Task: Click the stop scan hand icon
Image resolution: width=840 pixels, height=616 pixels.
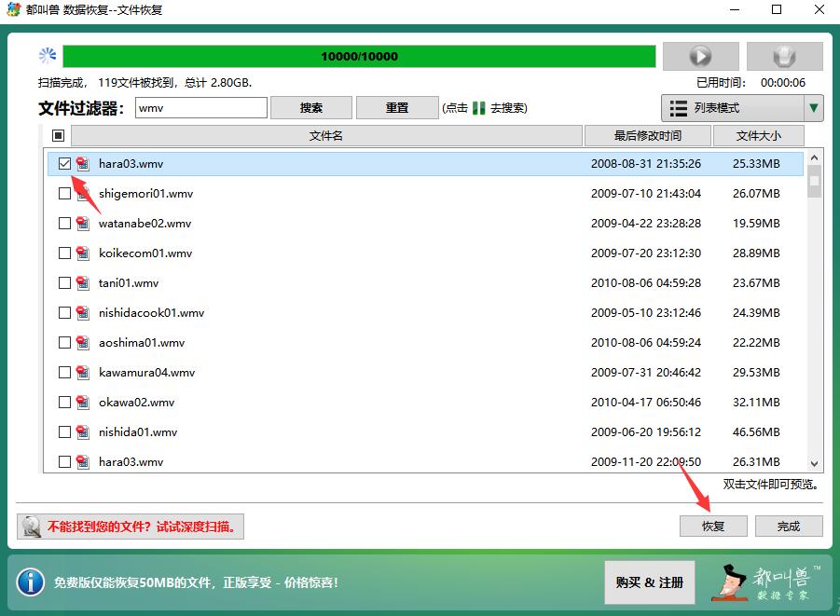Action: click(783, 56)
